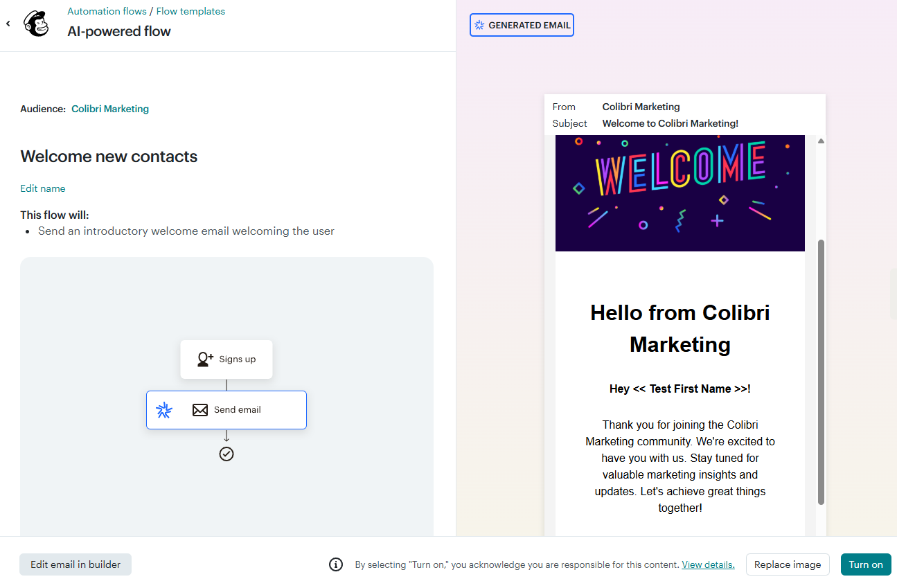Click the Mailchimp Freddie logo
This screenshot has width=897, height=588.
[x=35, y=23]
